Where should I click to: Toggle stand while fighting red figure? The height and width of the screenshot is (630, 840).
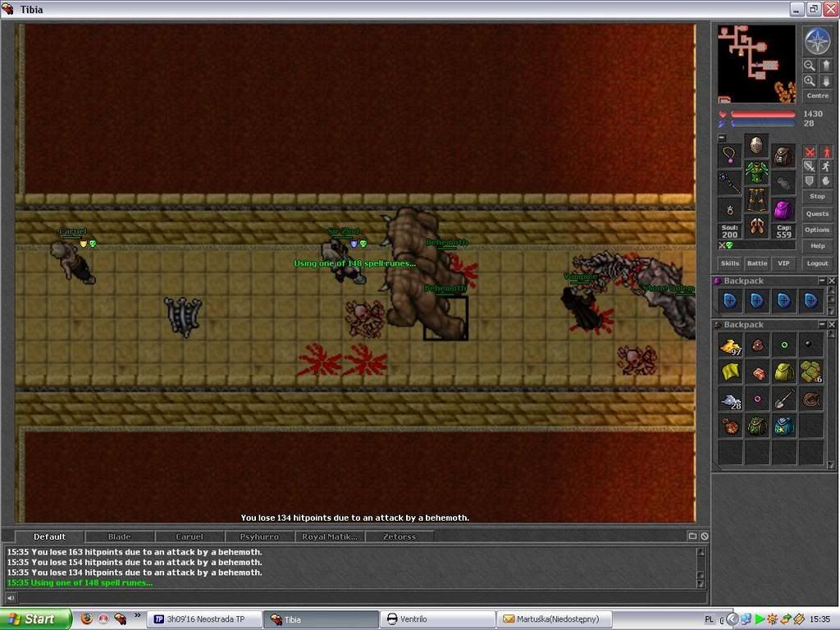826,152
